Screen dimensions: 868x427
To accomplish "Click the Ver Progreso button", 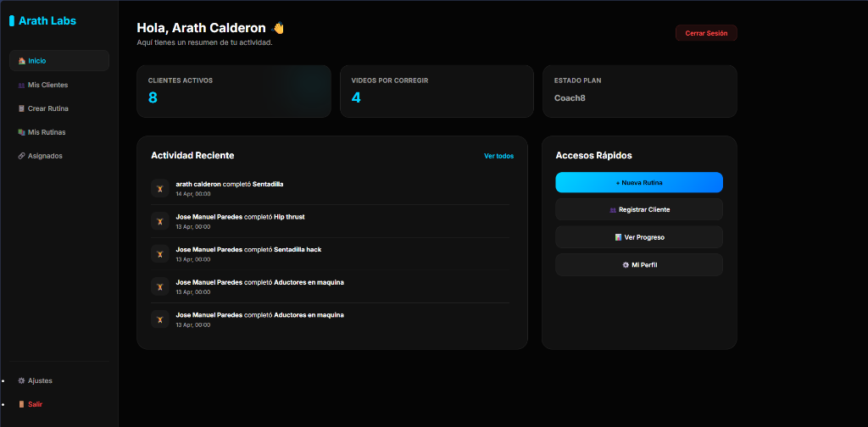I will pos(639,237).
